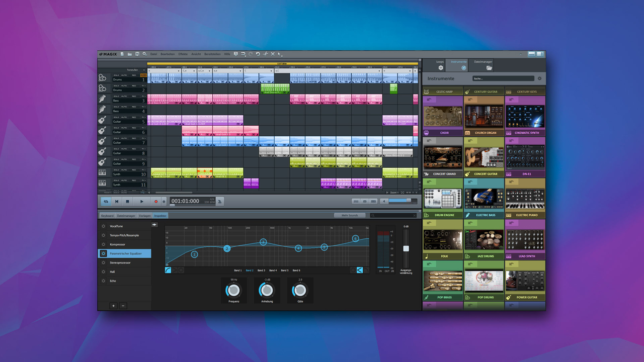This screenshot has height=362, width=644.
Task: Select the mouse pointer tool in the toolbar
Action: coord(280,54)
